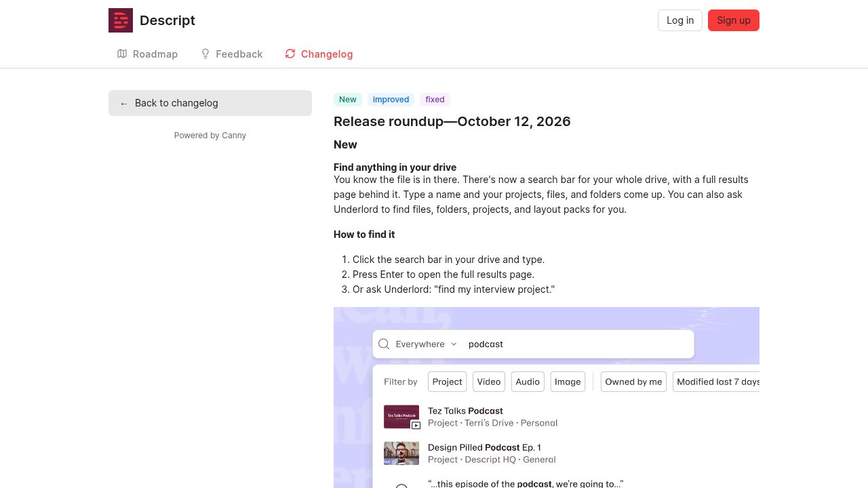Click the Descript brand name
Image resolution: width=868 pixels, height=488 pixels.
click(x=167, y=20)
